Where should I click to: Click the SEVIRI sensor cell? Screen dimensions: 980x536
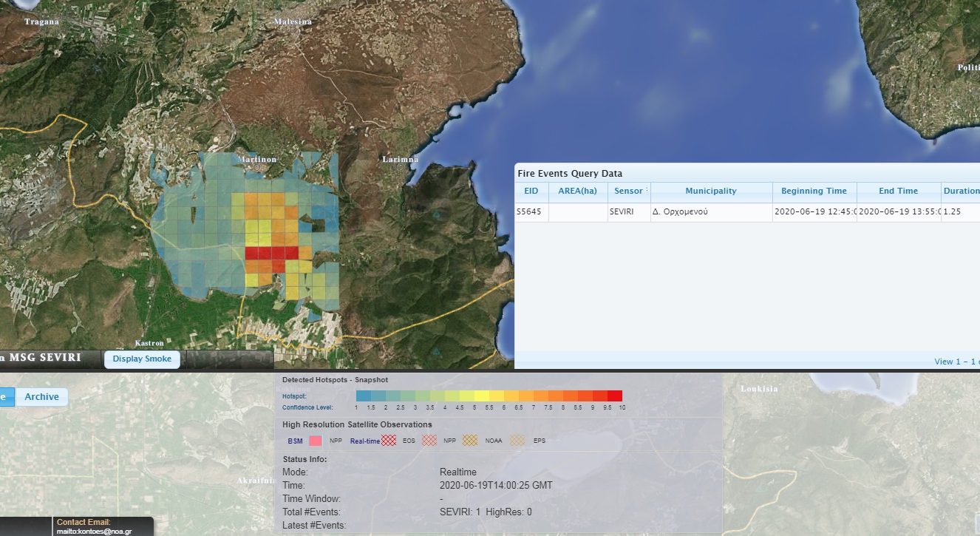coord(629,212)
